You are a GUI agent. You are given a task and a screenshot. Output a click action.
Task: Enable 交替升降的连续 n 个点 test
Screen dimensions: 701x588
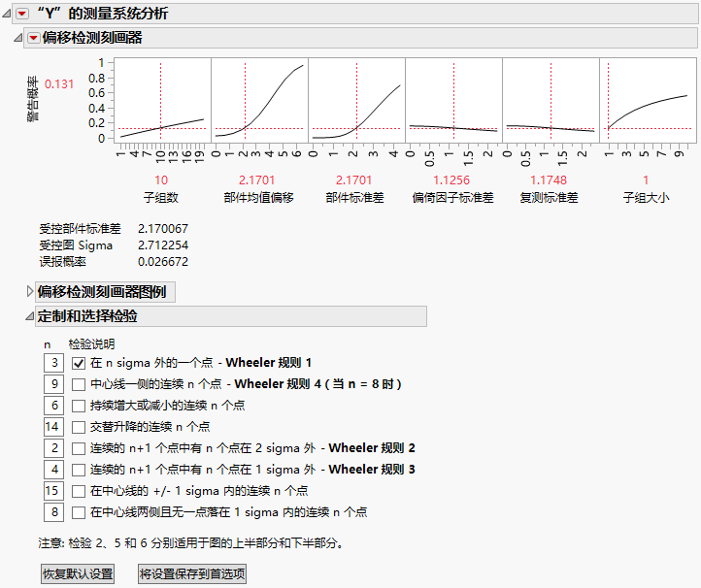click(79, 427)
